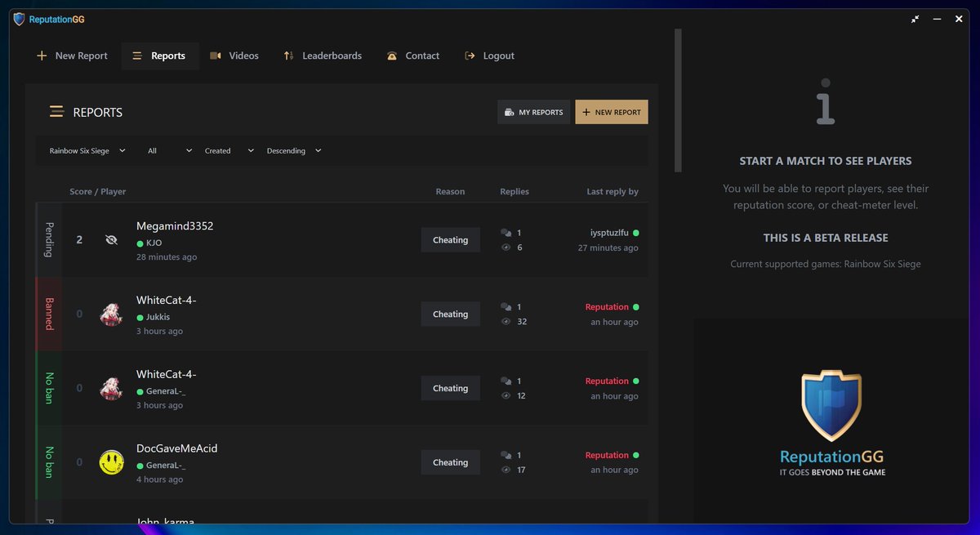Click the views eye icon in Megamind3352 row

[506, 247]
